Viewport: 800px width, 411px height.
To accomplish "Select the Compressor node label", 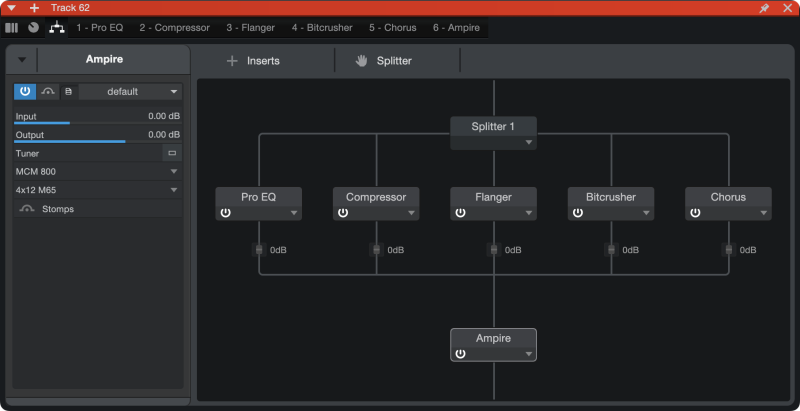I will [376, 197].
